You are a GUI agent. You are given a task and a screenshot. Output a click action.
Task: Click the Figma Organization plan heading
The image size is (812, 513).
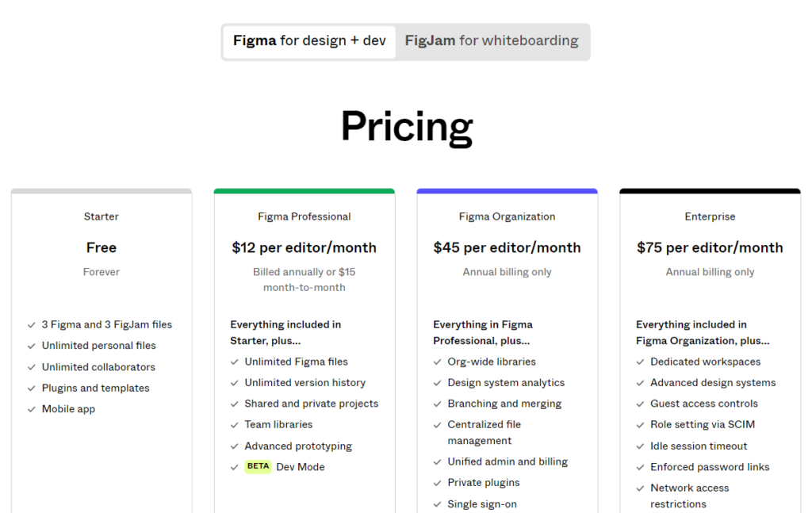[x=507, y=216]
